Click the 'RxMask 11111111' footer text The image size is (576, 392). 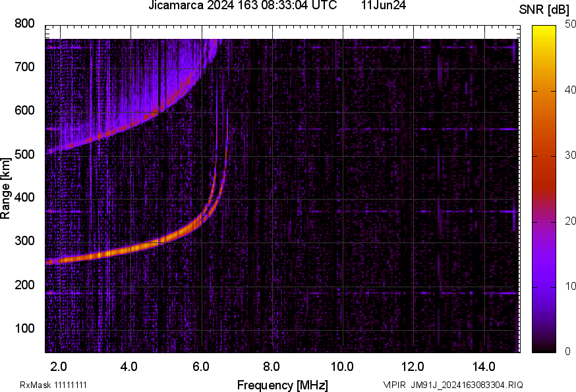coord(53,385)
